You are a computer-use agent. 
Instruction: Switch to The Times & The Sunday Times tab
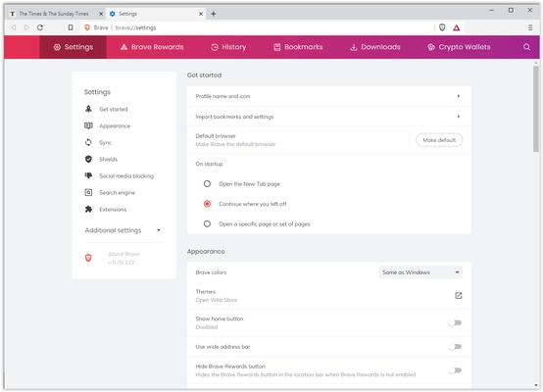(x=54, y=14)
